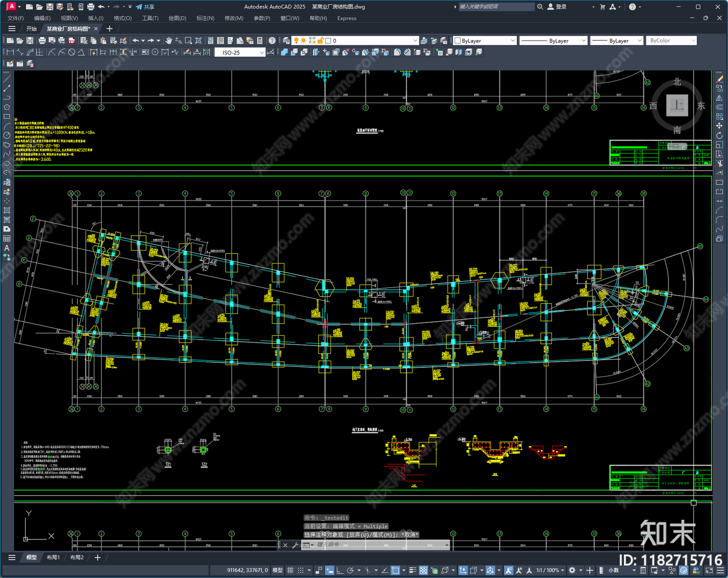The image size is (728, 578).
Task: Click the Undo arrow in quick access toolbar
Action: (x=101, y=7)
